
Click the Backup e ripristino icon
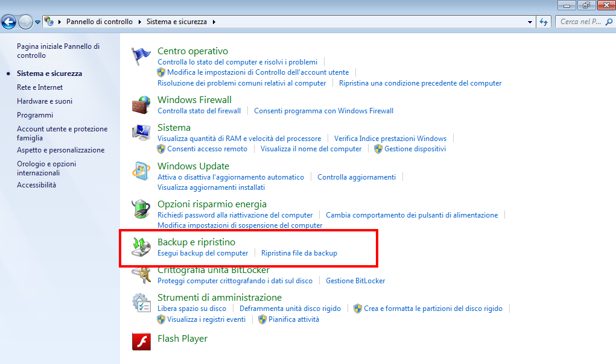tap(141, 247)
